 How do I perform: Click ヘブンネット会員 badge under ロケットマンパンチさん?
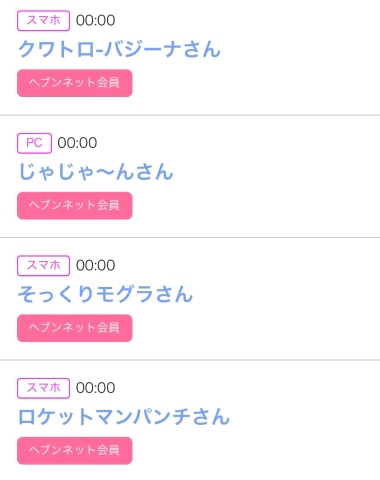point(75,451)
